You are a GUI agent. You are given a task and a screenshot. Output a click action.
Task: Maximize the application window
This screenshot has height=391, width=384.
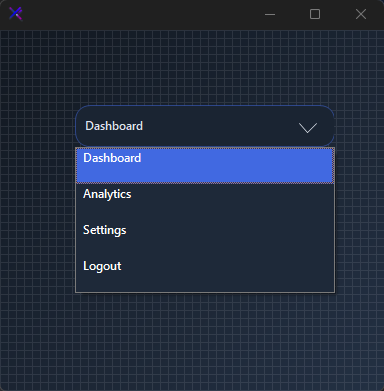[315, 14]
